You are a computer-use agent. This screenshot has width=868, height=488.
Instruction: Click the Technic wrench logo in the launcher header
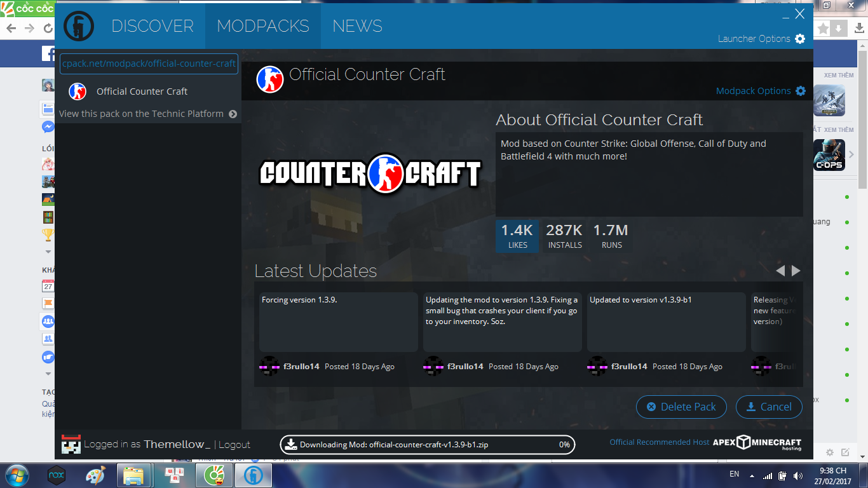click(x=79, y=26)
